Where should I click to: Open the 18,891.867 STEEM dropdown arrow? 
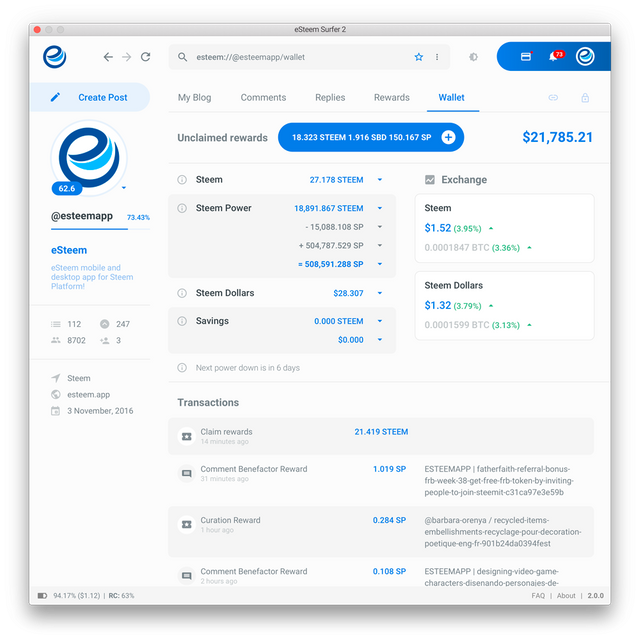[x=380, y=208]
